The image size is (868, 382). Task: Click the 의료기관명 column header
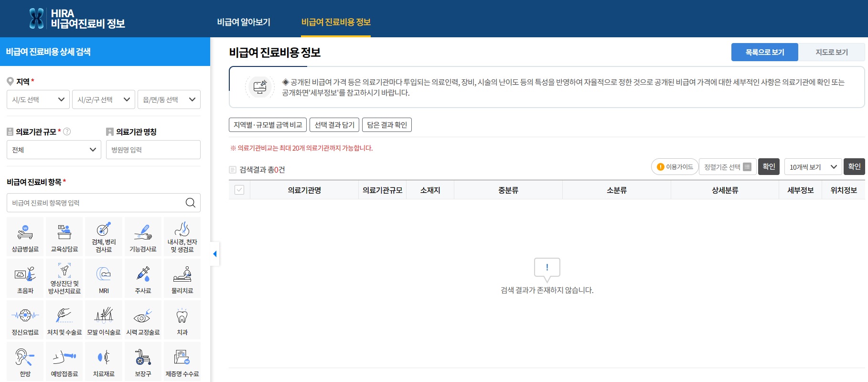tap(304, 190)
